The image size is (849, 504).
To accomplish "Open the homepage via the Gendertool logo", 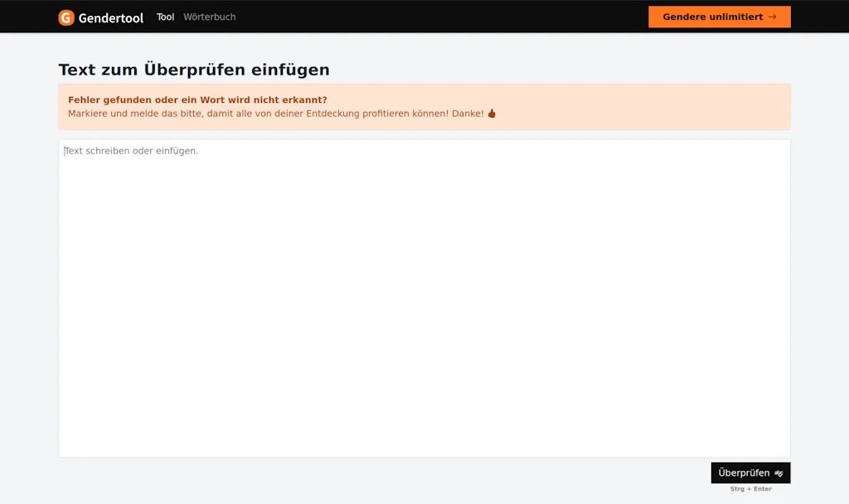I will [99, 17].
